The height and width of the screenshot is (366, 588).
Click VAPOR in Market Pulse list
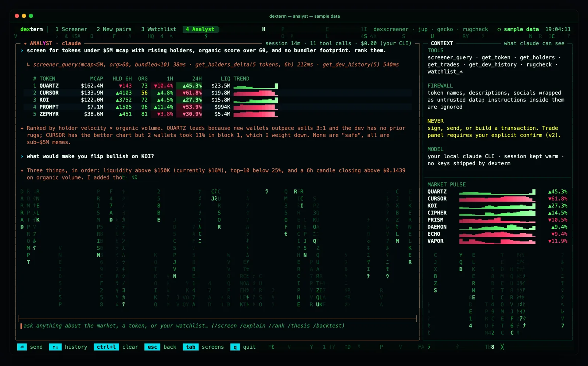(x=435, y=241)
